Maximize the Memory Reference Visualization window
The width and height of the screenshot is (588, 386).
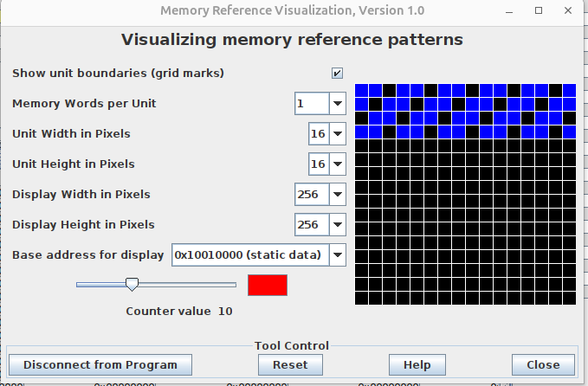(539, 10)
